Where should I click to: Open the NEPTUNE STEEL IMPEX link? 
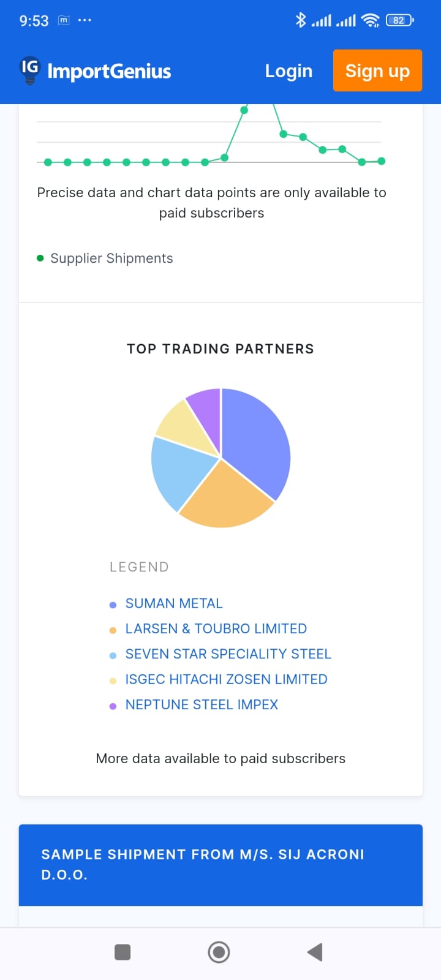click(202, 704)
